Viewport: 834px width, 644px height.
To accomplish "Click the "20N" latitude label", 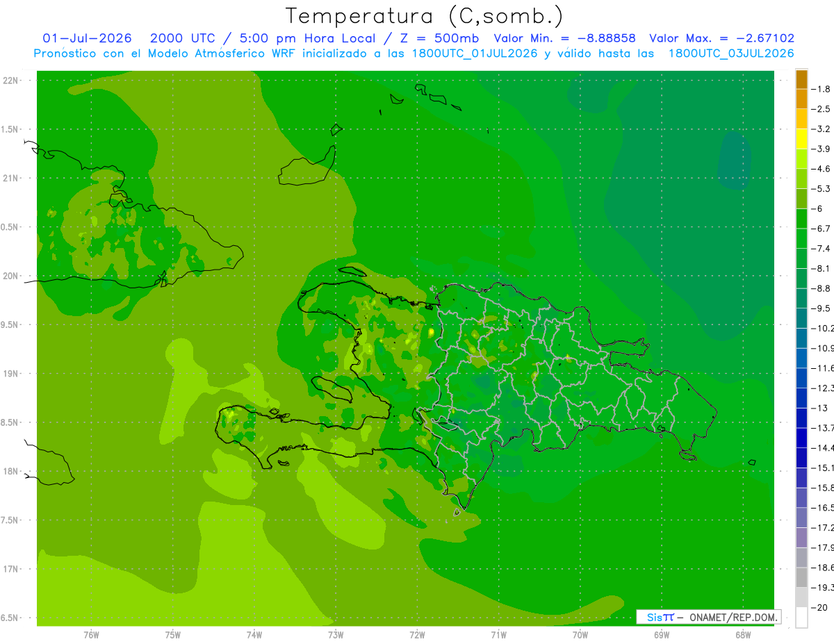I will (x=10, y=276).
